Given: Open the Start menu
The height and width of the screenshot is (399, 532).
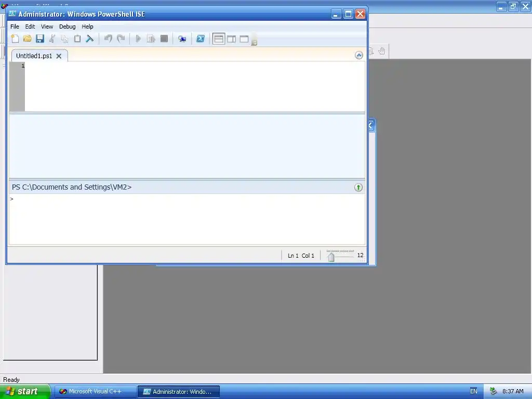Looking at the screenshot, I should point(25,391).
